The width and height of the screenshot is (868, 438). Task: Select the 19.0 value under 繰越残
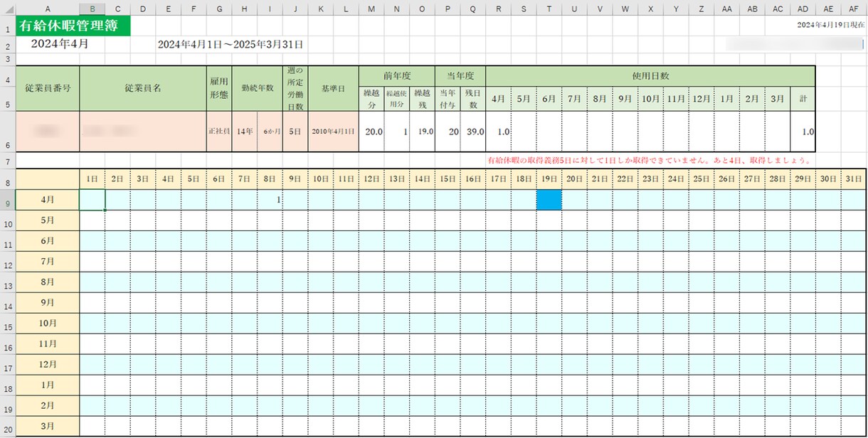pyautogui.click(x=422, y=132)
